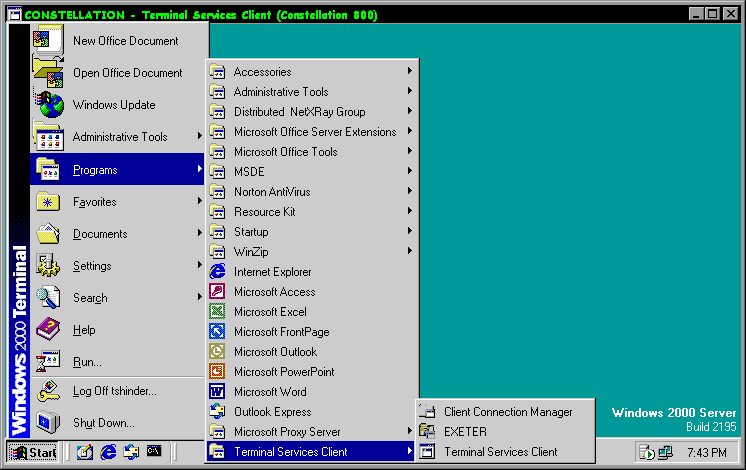Click the Start button on taskbar
746x470 pixels.
pos(34,453)
